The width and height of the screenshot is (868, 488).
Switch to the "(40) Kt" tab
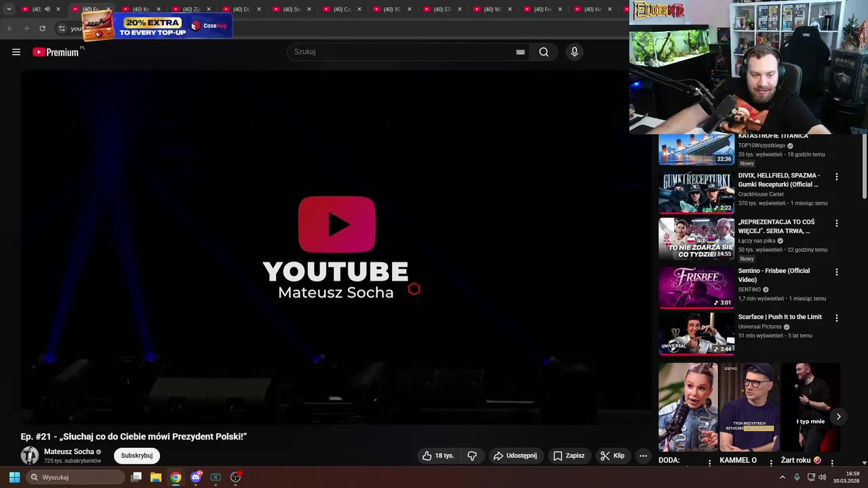pyautogui.click(x=141, y=9)
